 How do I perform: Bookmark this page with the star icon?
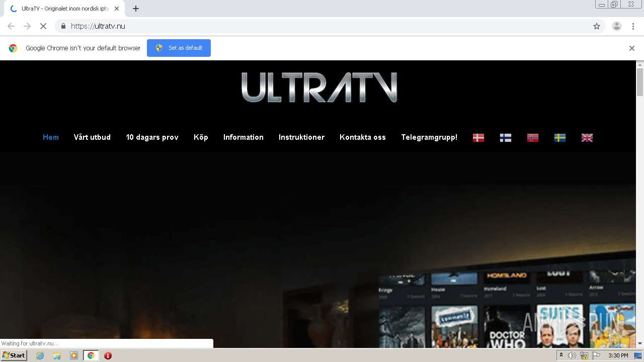597,26
